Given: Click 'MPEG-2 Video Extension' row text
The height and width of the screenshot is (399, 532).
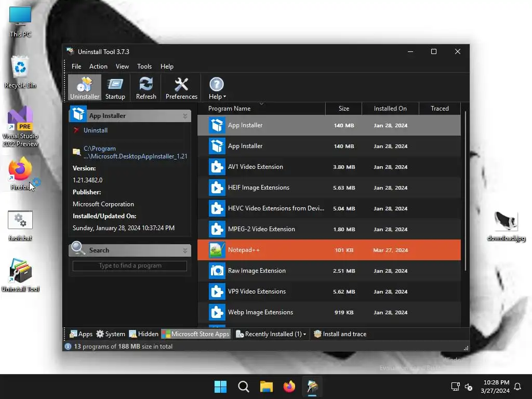Looking at the screenshot, I should pyautogui.click(x=261, y=229).
